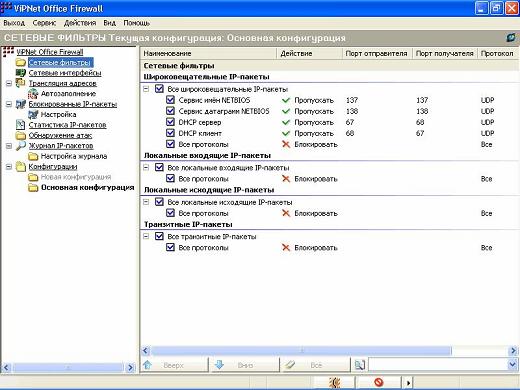Screen dimensions: 520x390
Task: Click the search icon beside the bottom combo box
Action: [x=360, y=365]
